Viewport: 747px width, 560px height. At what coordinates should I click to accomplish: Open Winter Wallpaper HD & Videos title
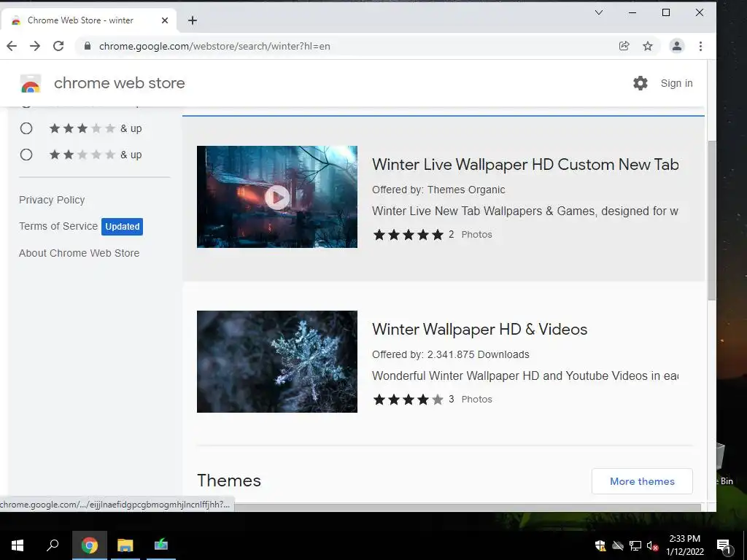pyautogui.click(x=479, y=330)
